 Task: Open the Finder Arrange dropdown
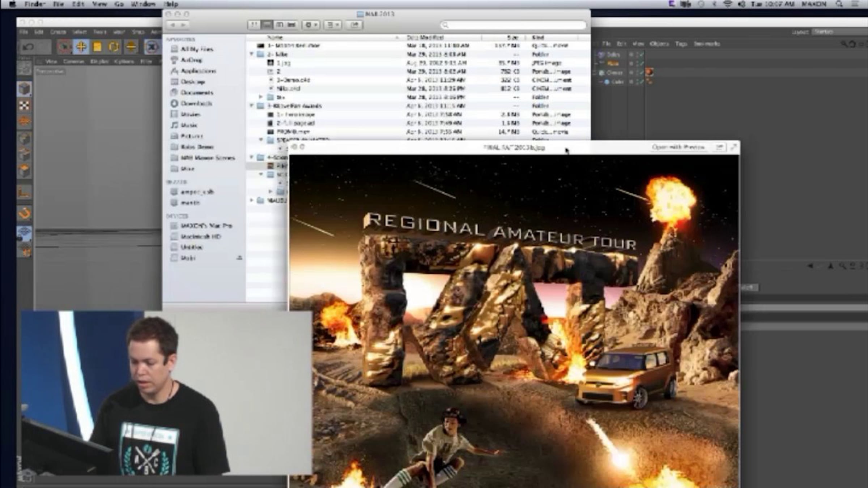click(x=332, y=25)
